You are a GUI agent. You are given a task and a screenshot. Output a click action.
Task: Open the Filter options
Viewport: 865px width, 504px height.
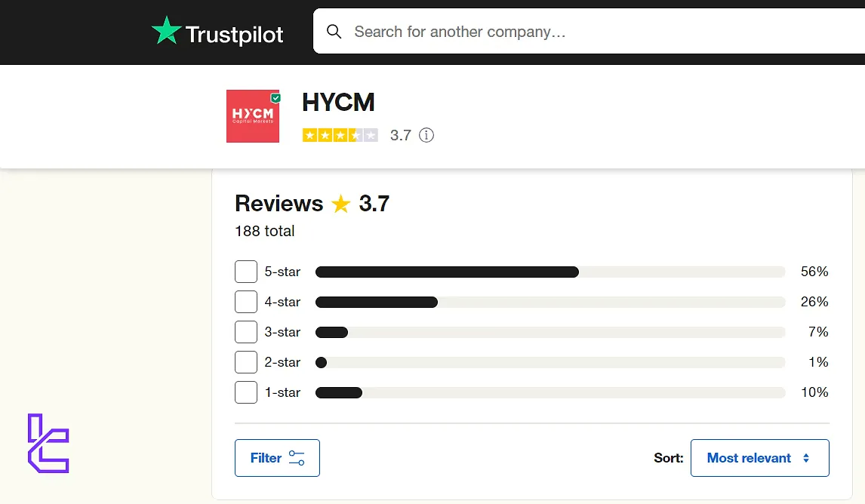click(277, 457)
